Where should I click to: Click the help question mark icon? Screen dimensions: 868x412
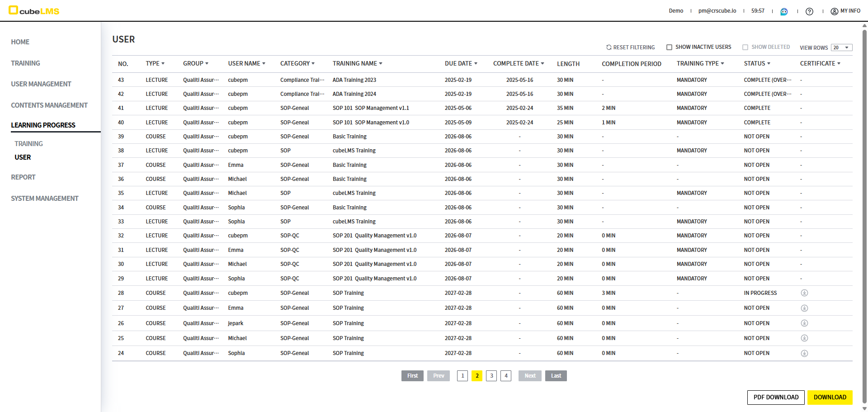[x=809, y=11]
